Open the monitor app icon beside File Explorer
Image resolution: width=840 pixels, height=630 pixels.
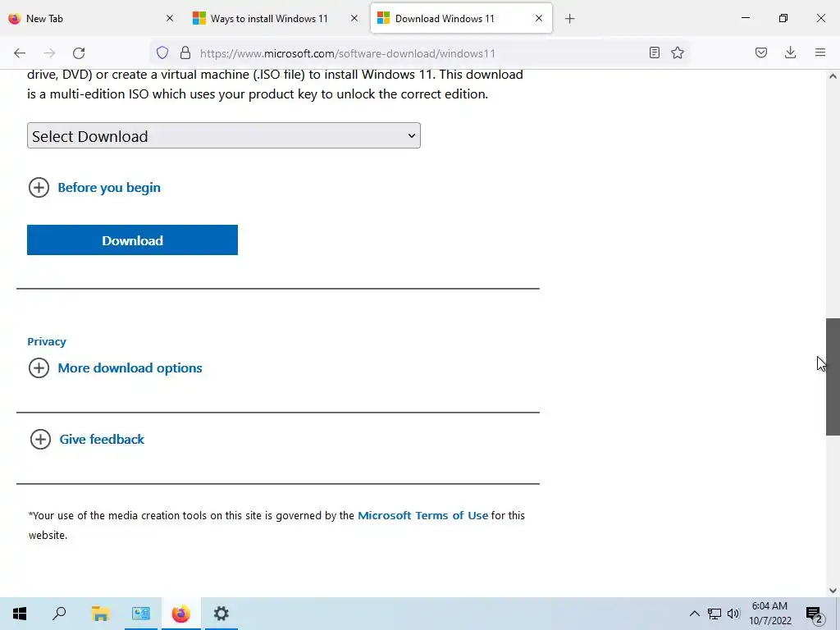pos(141,614)
